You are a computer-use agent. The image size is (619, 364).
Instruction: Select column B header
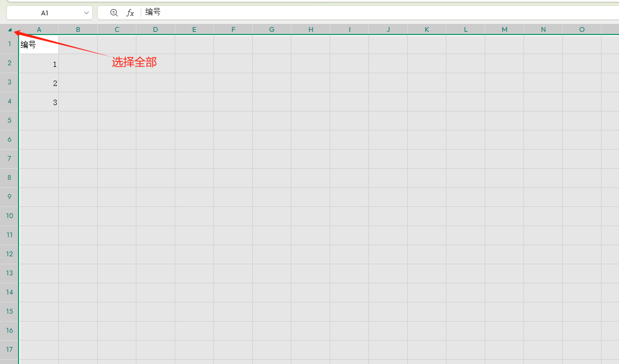tap(78, 30)
